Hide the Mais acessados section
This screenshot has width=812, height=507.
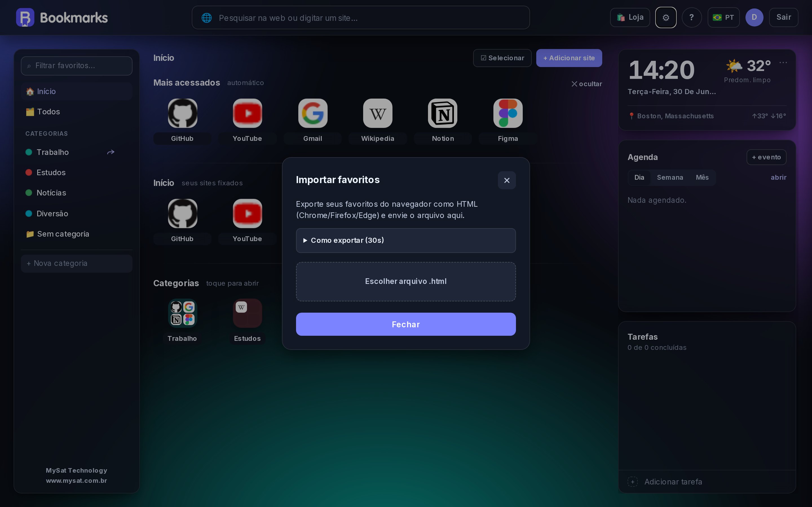coord(586,84)
